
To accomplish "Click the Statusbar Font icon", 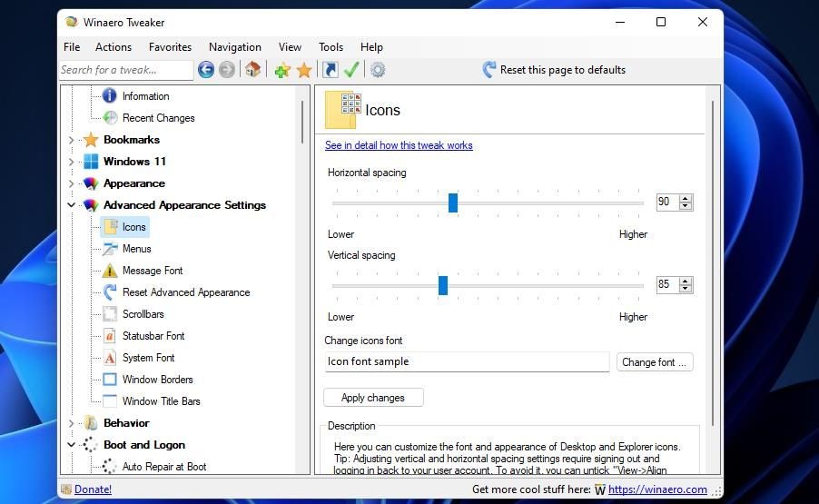I will click(x=110, y=336).
